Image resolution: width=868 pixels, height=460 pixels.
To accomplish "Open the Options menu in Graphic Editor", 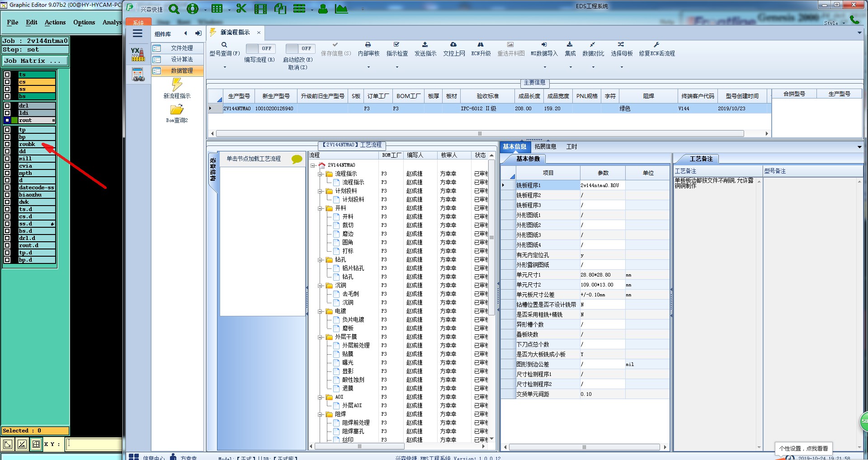I will pos(84,22).
